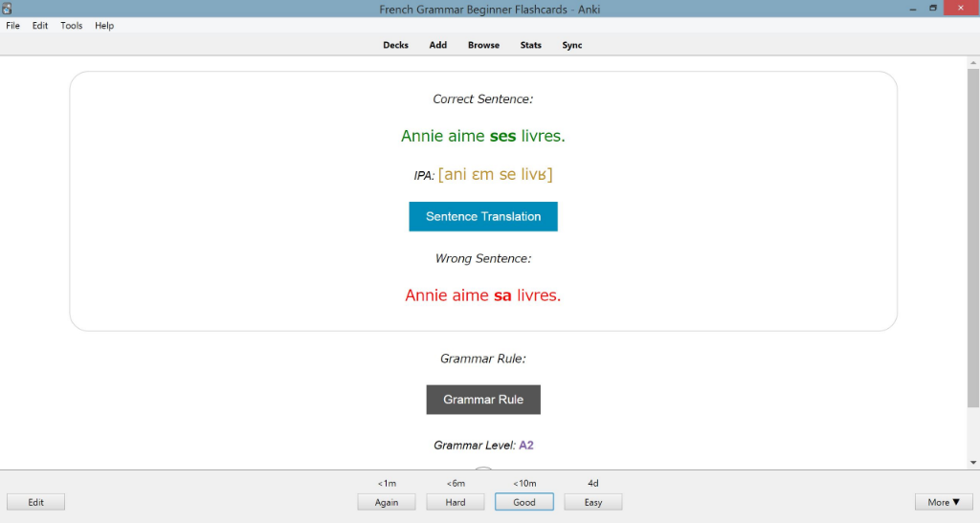Click the '<10m' interval above Good
Viewport: 980px width, 523px height.
524,483
